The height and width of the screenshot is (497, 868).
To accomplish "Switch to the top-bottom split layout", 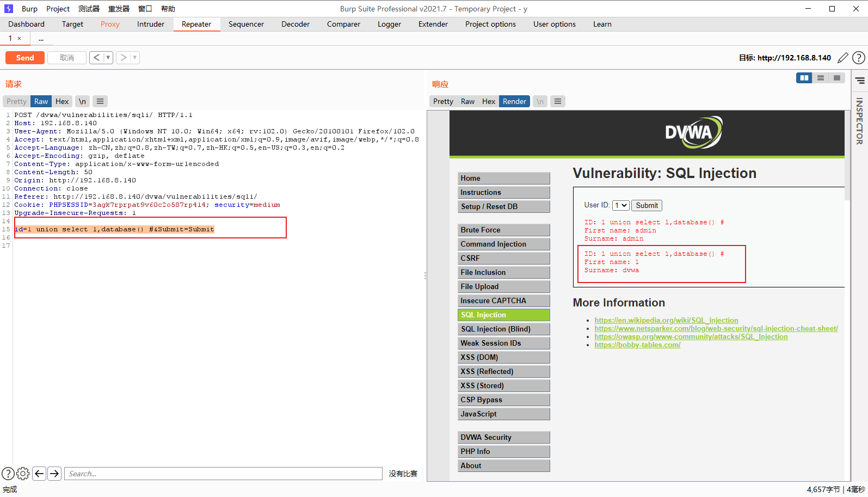I will 821,78.
